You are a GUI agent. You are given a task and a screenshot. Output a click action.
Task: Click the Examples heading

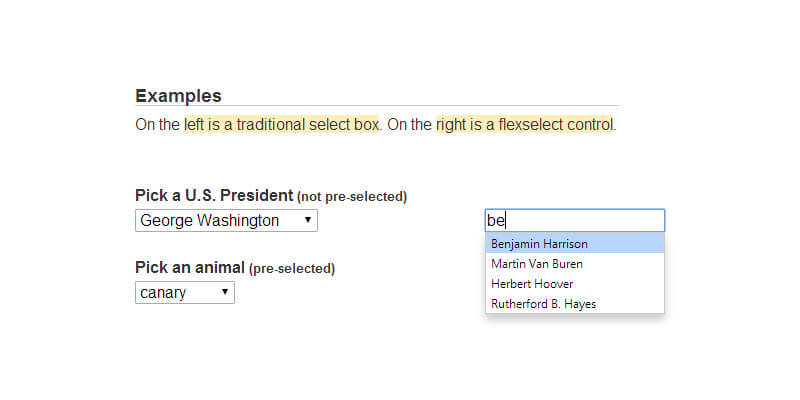coord(178,96)
